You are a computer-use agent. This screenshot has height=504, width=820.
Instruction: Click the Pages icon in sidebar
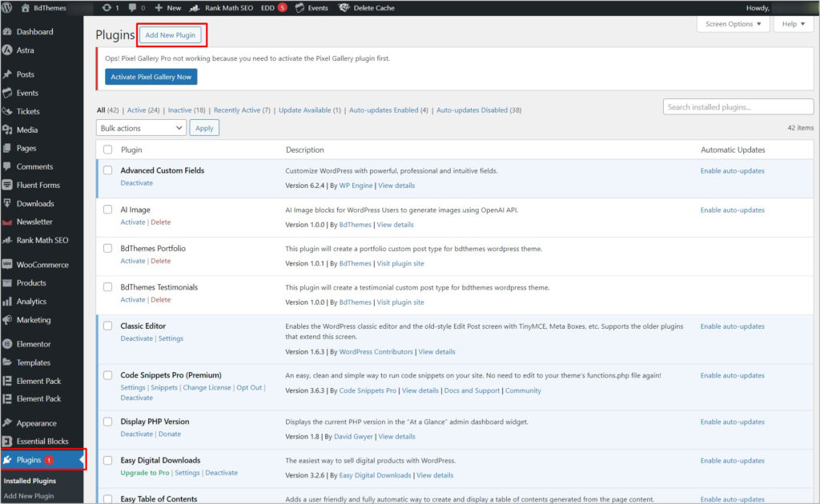(x=7, y=148)
